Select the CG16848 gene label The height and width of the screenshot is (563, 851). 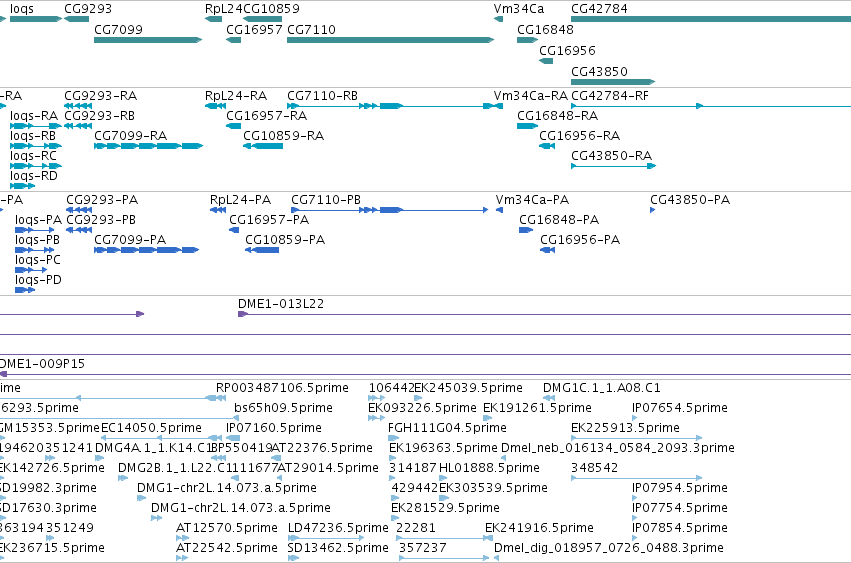pyautogui.click(x=545, y=30)
